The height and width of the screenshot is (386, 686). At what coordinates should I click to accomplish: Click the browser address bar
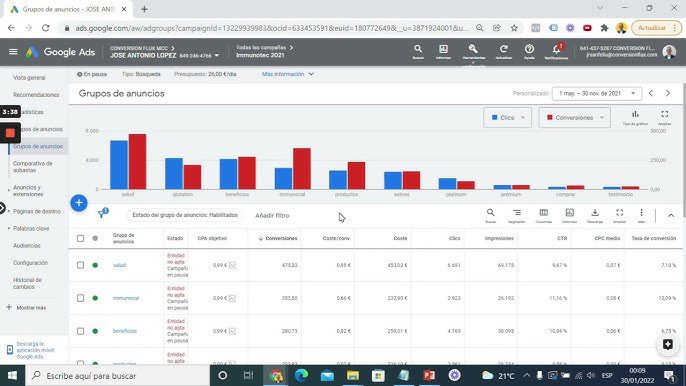(x=271, y=28)
